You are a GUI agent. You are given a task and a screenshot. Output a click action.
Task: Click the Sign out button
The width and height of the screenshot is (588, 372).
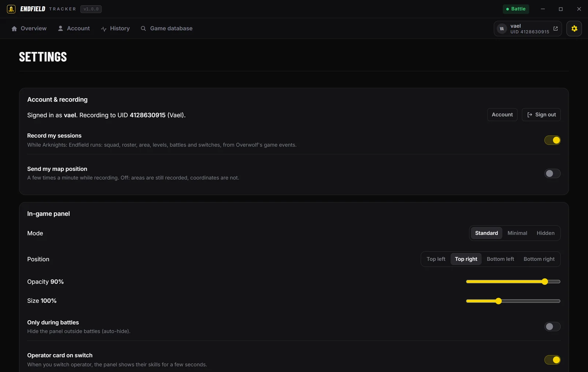[541, 115]
